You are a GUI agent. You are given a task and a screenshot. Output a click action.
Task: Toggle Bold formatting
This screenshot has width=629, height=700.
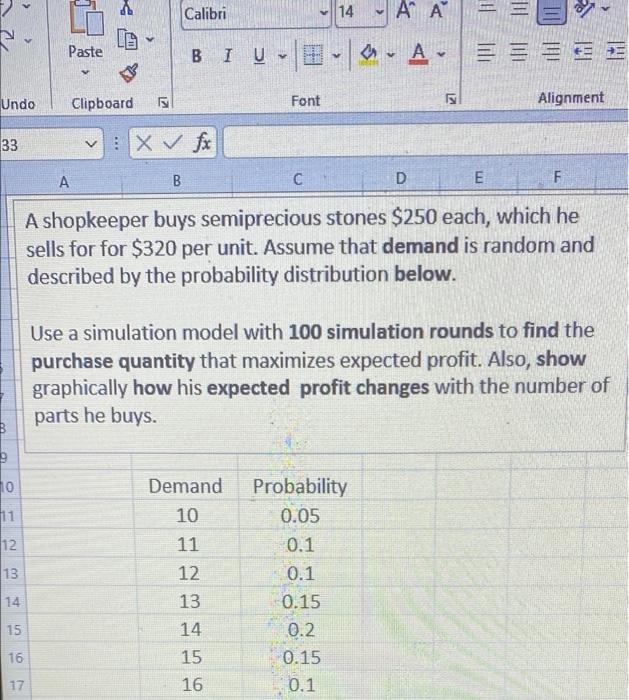click(x=196, y=56)
